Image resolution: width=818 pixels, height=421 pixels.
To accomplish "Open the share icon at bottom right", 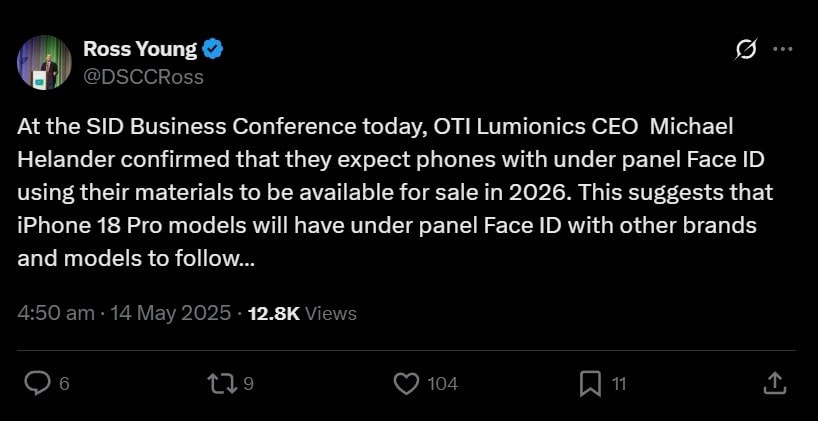I will 774,383.
